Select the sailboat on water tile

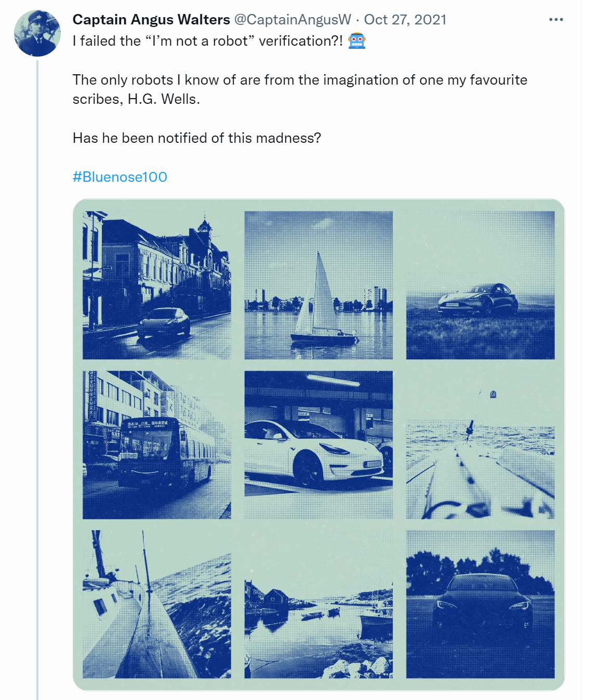pyautogui.click(x=318, y=285)
